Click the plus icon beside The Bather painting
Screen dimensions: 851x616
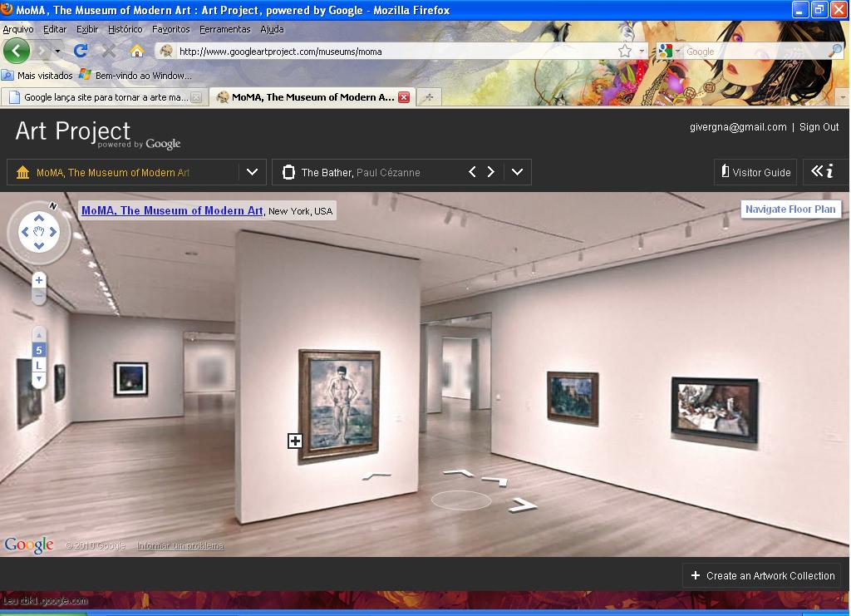295,441
